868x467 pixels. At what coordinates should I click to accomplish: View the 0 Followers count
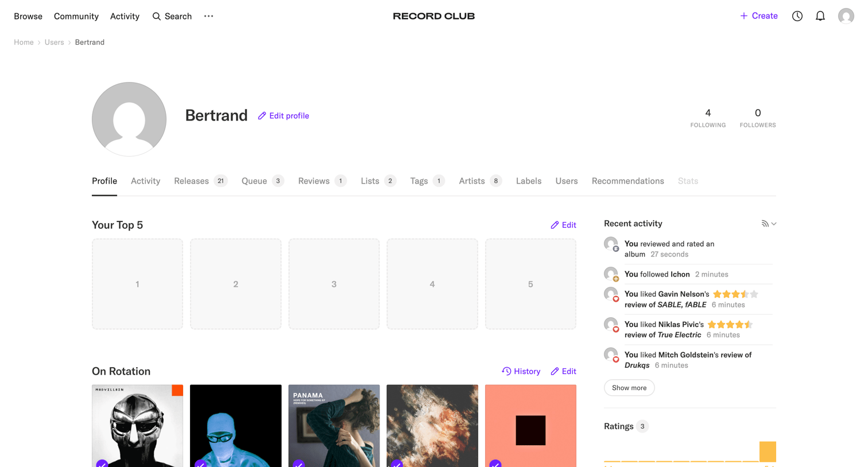click(x=758, y=118)
